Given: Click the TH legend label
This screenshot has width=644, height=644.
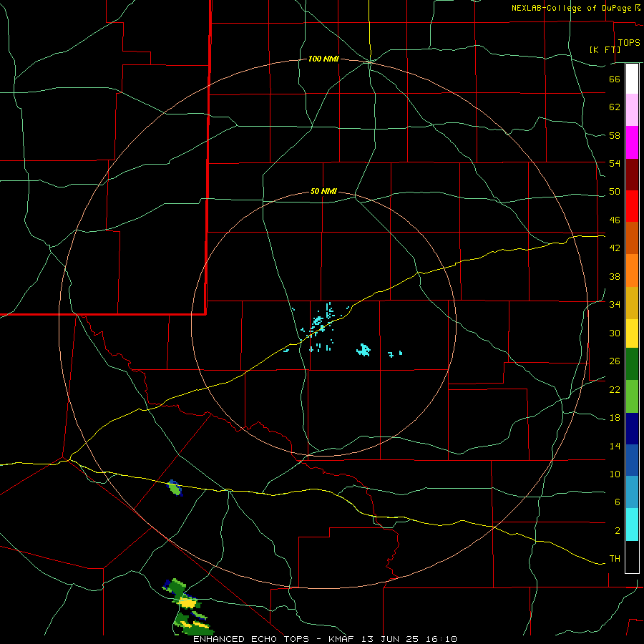Looking at the screenshot, I should click(615, 559).
